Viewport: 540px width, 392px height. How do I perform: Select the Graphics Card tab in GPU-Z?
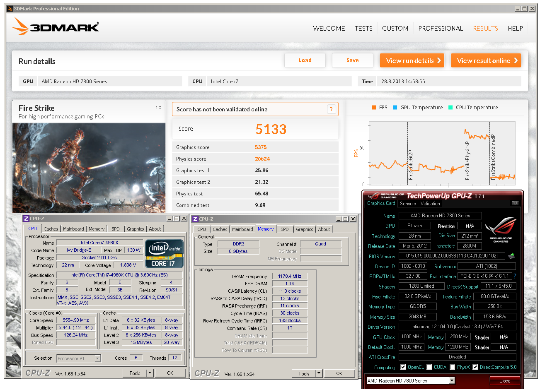pyautogui.click(x=381, y=203)
